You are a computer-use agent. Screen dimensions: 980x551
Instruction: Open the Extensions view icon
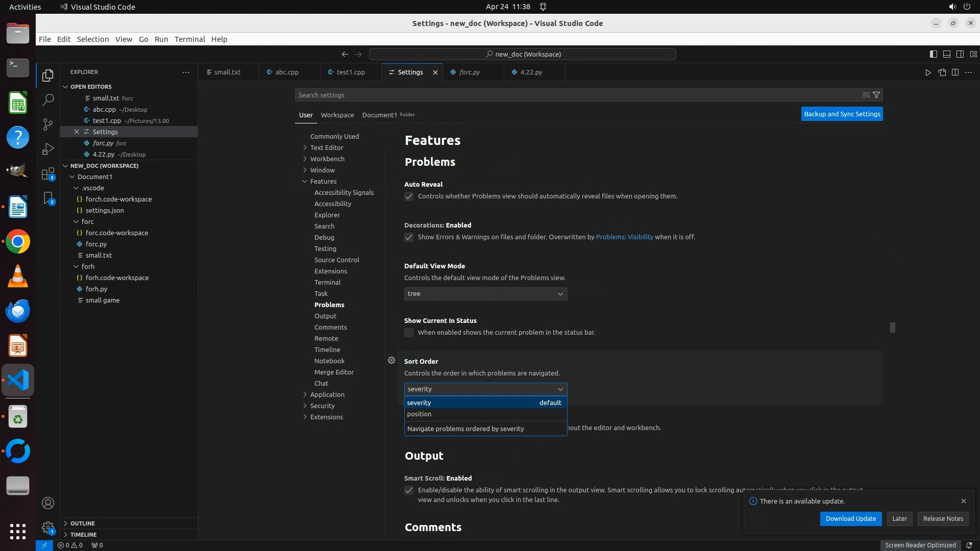click(48, 174)
